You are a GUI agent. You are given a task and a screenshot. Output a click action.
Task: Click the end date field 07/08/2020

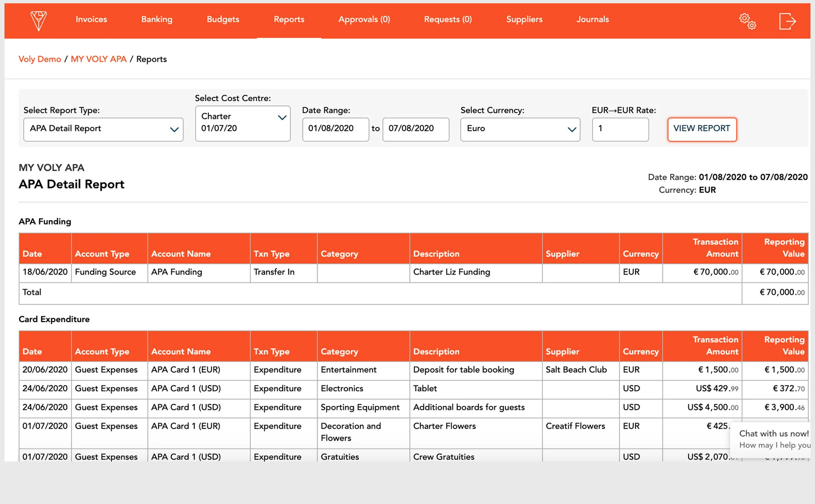[x=415, y=129]
